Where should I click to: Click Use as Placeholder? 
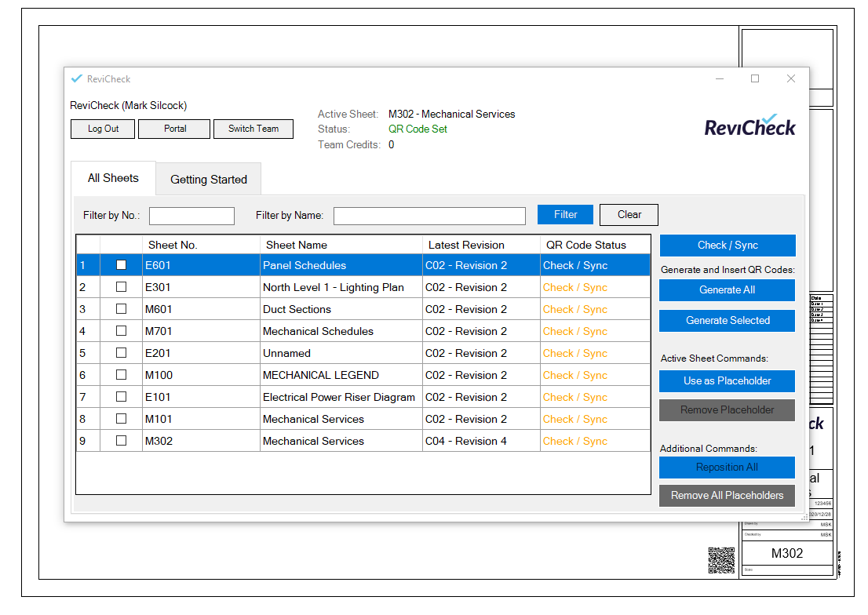point(727,381)
